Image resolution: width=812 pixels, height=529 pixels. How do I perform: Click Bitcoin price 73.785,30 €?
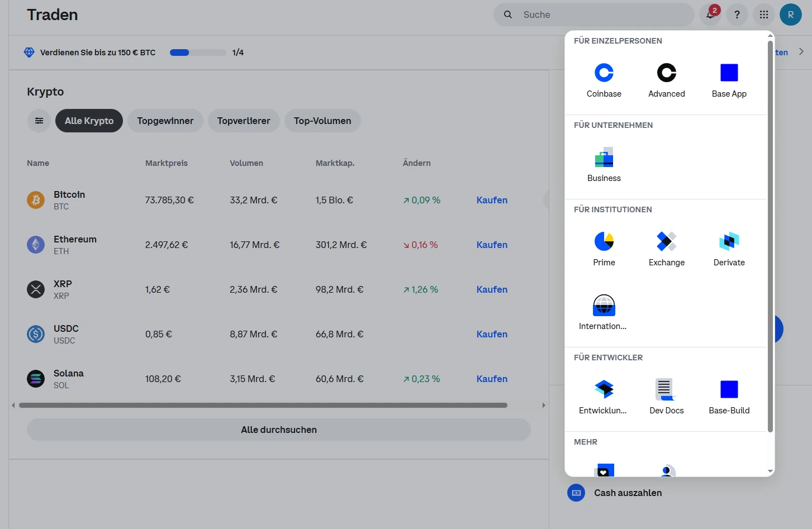pos(169,200)
